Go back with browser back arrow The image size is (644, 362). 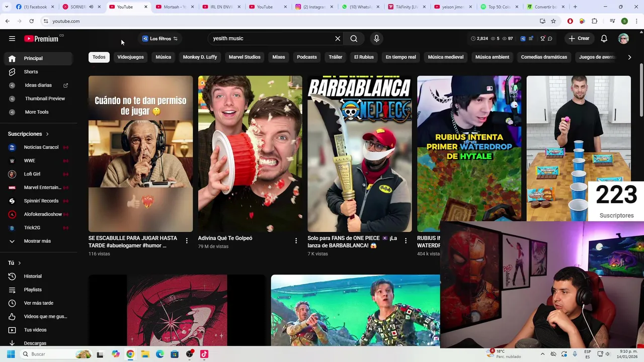pos(8,21)
